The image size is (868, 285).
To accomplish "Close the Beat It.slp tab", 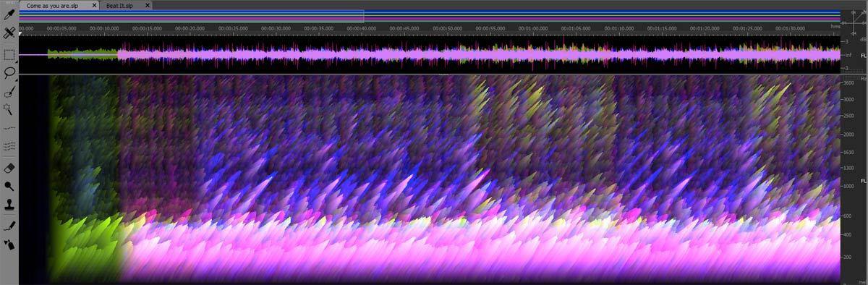I will [x=147, y=5].
